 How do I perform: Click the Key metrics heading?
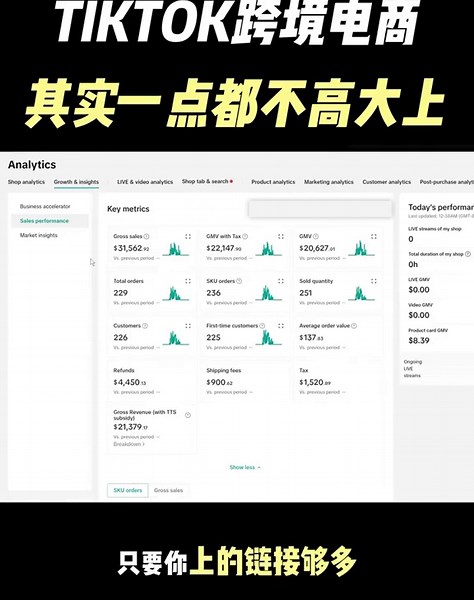pyautogui.click(x=128, y=209)
